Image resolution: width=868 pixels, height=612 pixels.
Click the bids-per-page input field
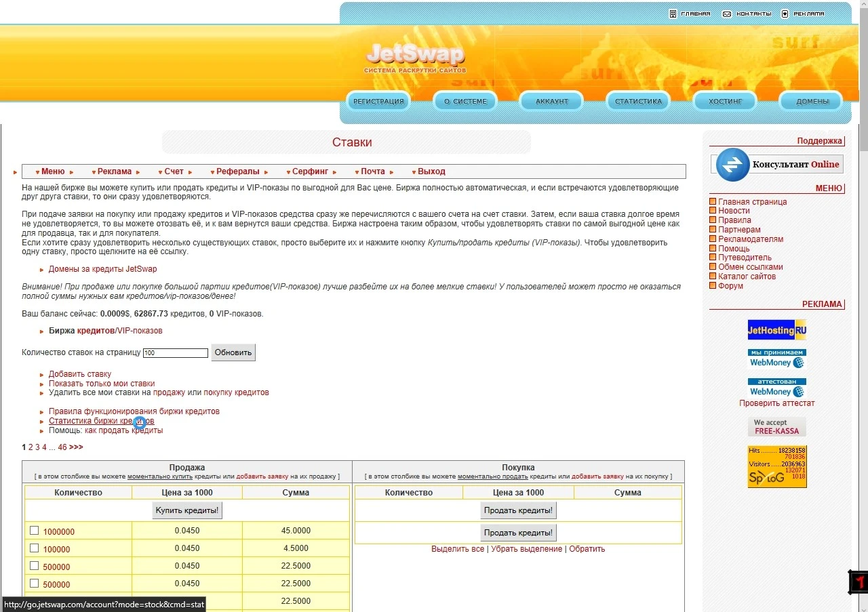pos(176,353)
